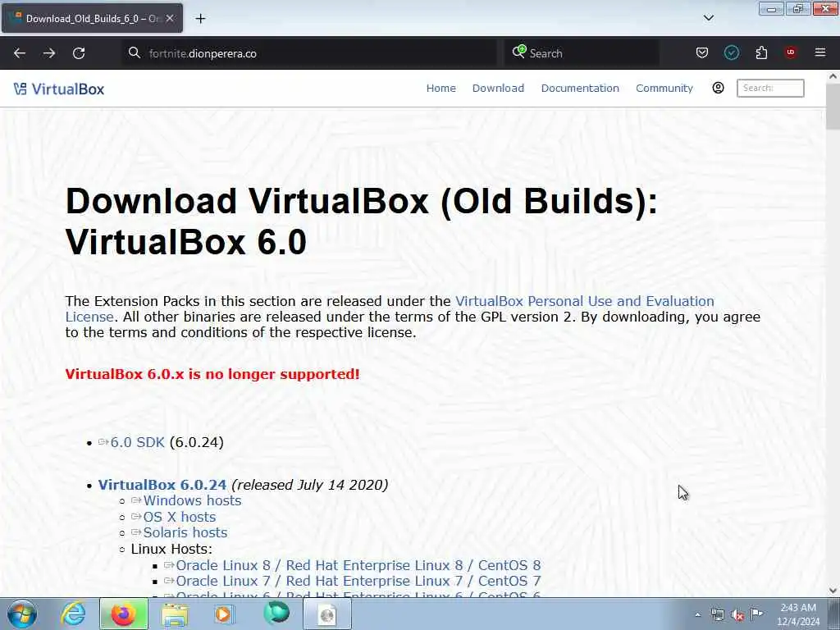Reload the page with the refresh icon

(x=79, y=53)
